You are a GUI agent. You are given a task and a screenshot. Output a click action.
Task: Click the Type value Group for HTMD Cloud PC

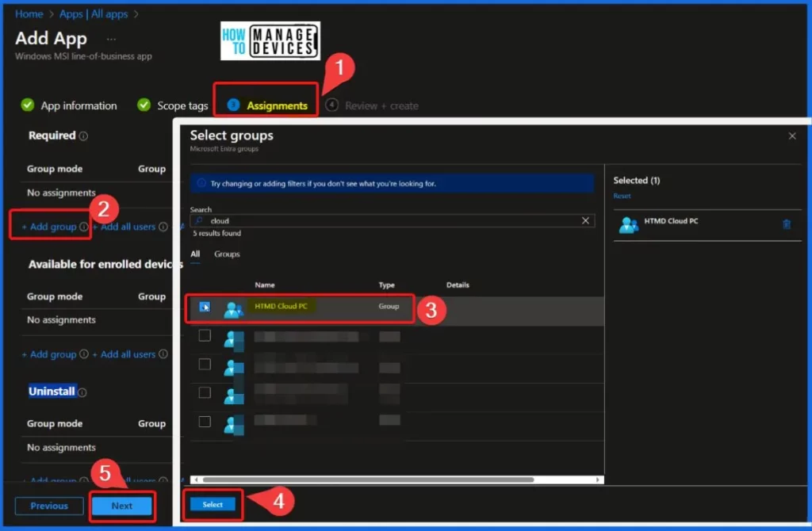pos(389,307)
